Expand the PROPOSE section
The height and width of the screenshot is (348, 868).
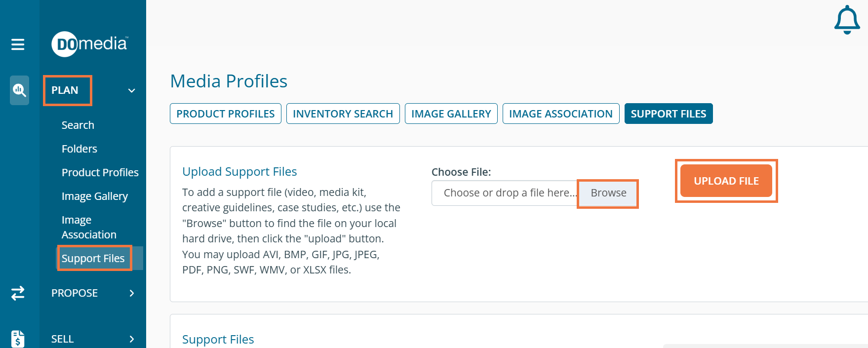point(131,293)
